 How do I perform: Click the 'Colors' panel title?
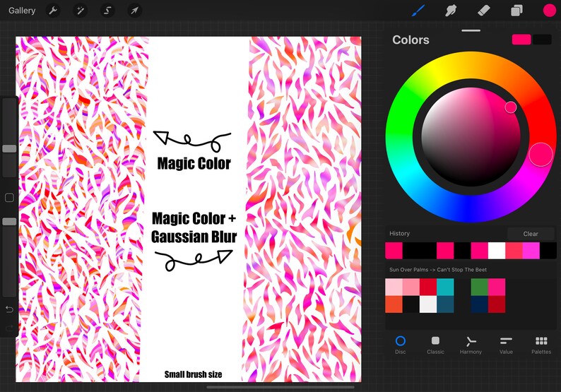coord(411,40)
